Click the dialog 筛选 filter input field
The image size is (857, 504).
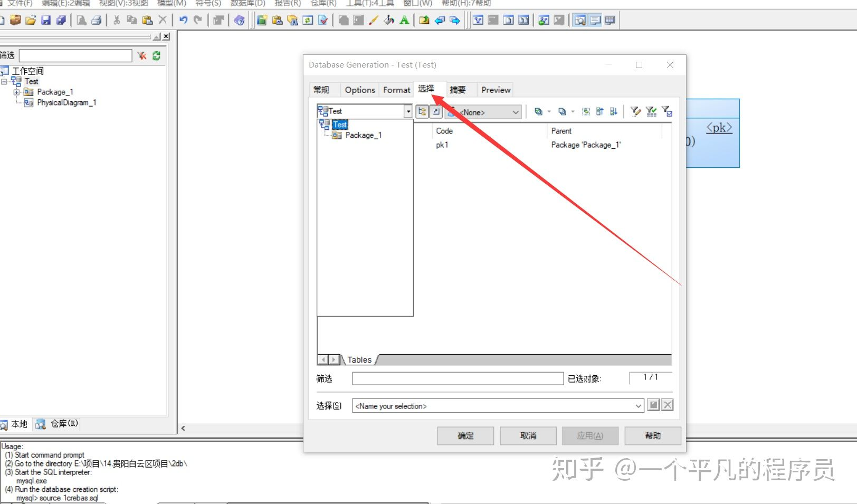coord(458,378)
